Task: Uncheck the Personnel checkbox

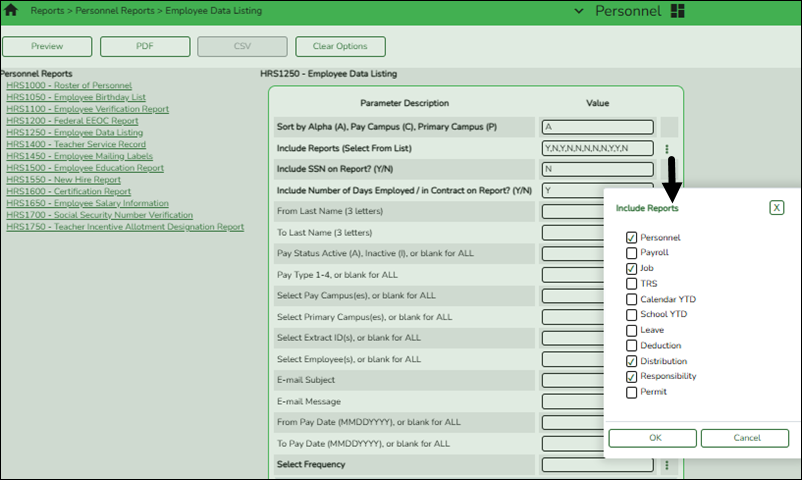Action: tap(631, 237)
